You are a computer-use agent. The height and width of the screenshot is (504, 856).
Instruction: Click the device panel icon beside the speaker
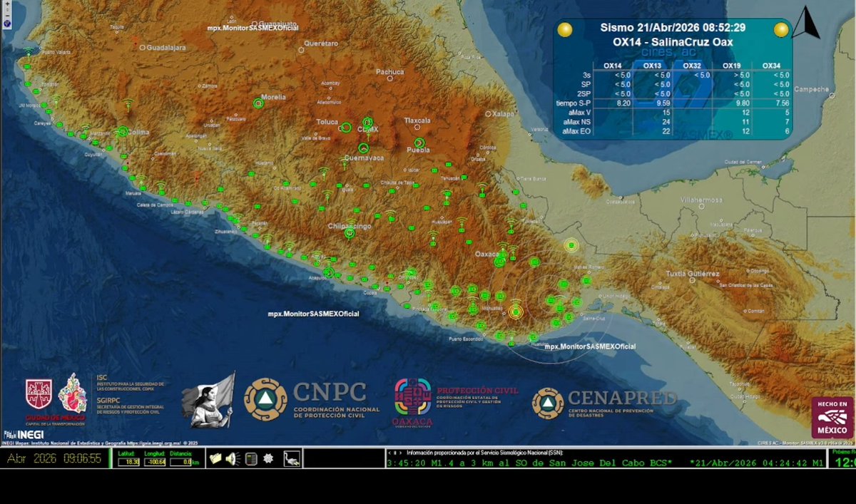251,459
